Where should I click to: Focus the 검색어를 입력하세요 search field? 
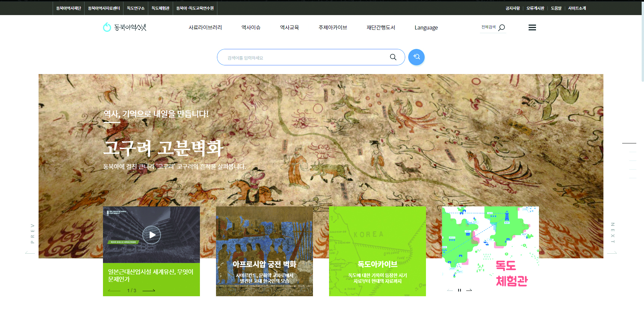coord(304,57)
